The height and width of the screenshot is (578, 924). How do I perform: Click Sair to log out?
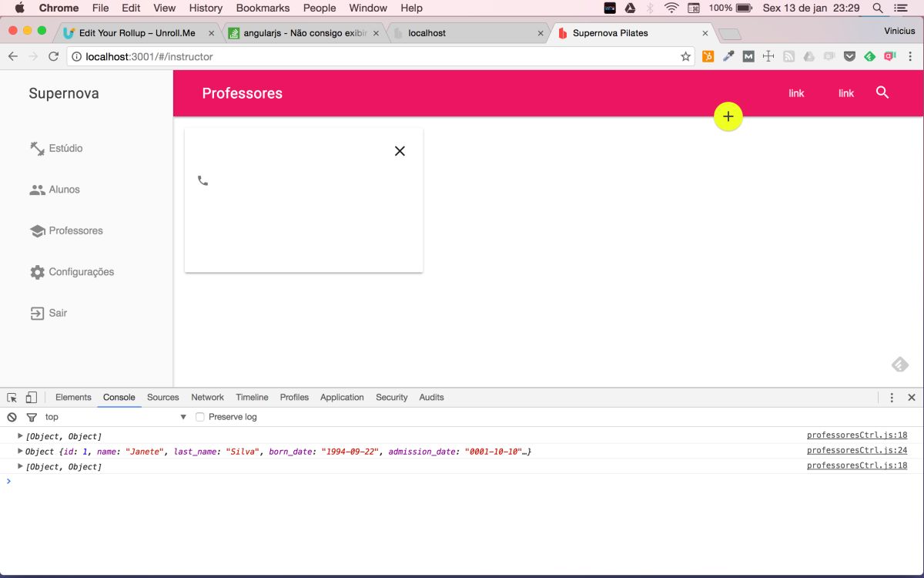point(49,313)
